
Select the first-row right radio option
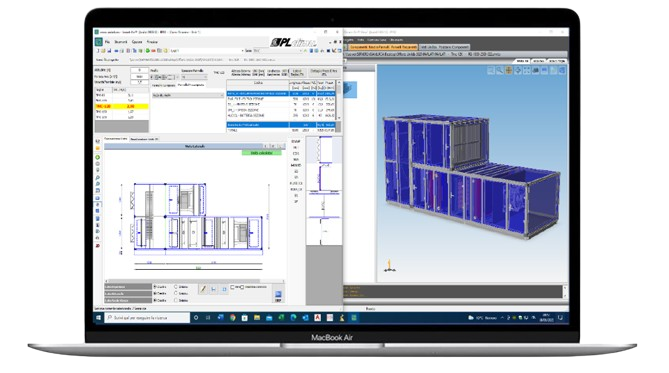point(176,287)
